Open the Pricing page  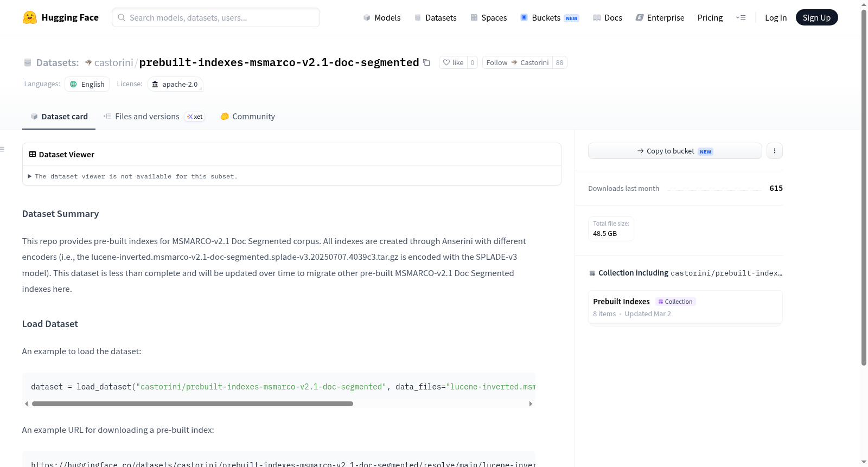710,17
